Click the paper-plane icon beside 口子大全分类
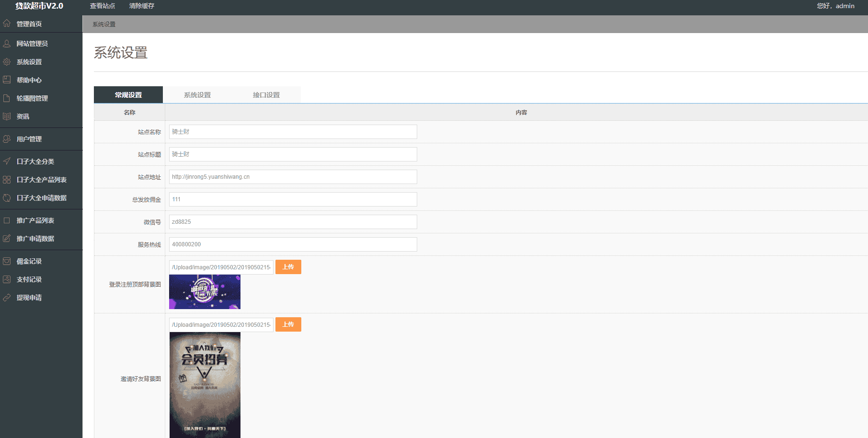Screen dimensions: 868x438 tap(7, 161)
